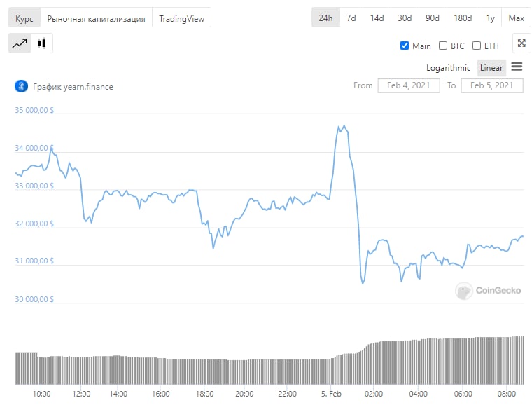This screenshot has width=532, height=412.
Task: Select the 14d time range
Action: pyautogui.click(x=377, y=18)
